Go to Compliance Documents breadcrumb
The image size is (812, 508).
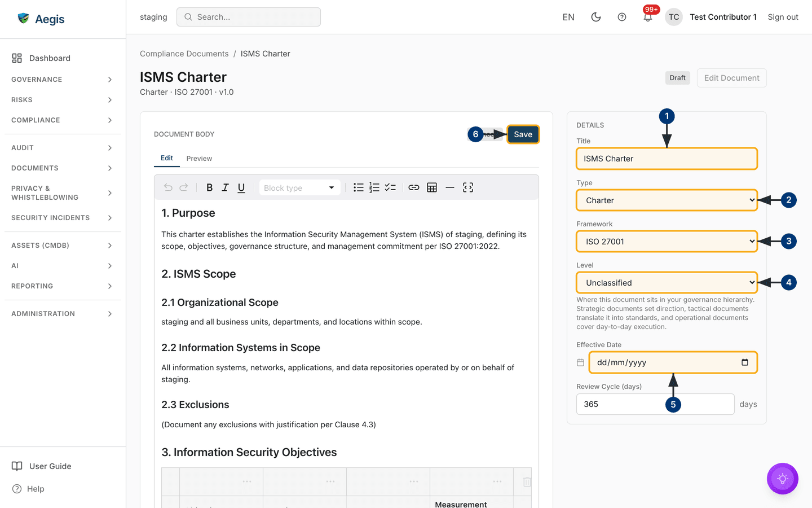184,54
